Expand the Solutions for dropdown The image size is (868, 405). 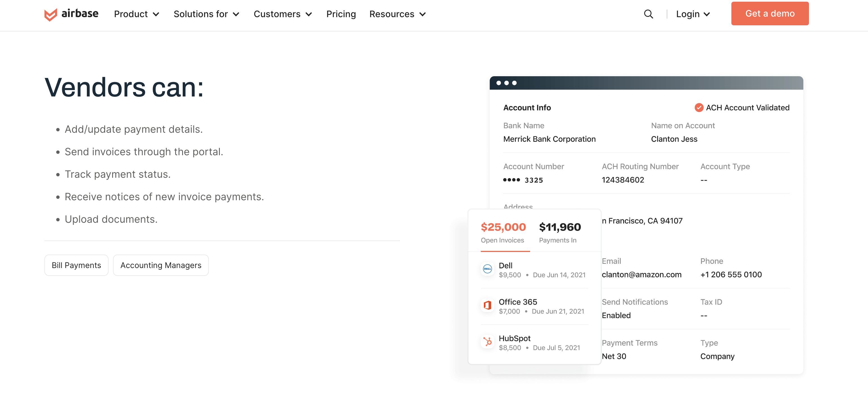[x=206, y=14]
